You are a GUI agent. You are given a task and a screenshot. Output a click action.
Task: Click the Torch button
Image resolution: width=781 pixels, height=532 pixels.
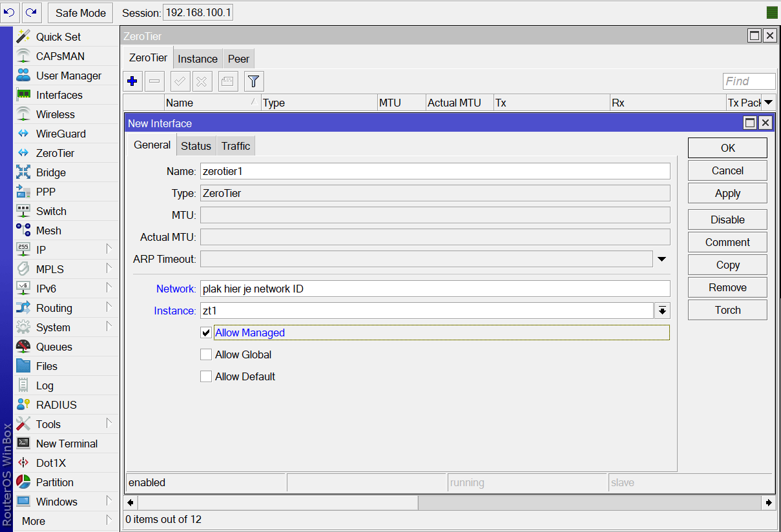[727, 310]
